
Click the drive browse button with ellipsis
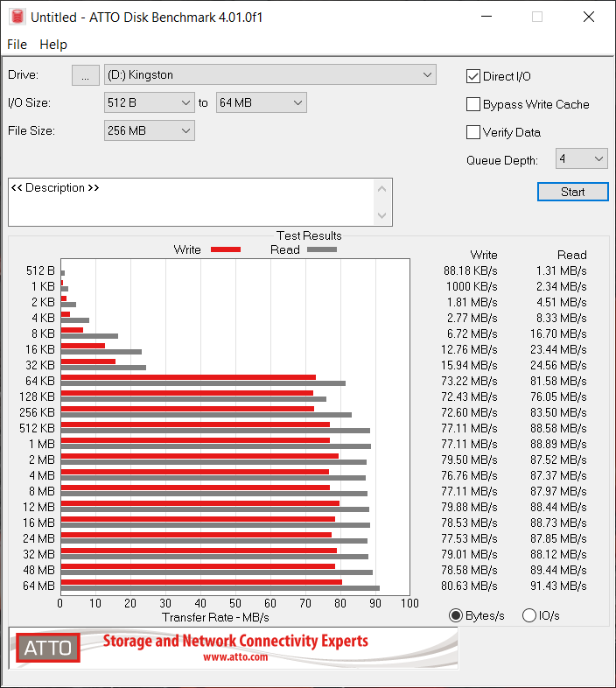(86, 75)
